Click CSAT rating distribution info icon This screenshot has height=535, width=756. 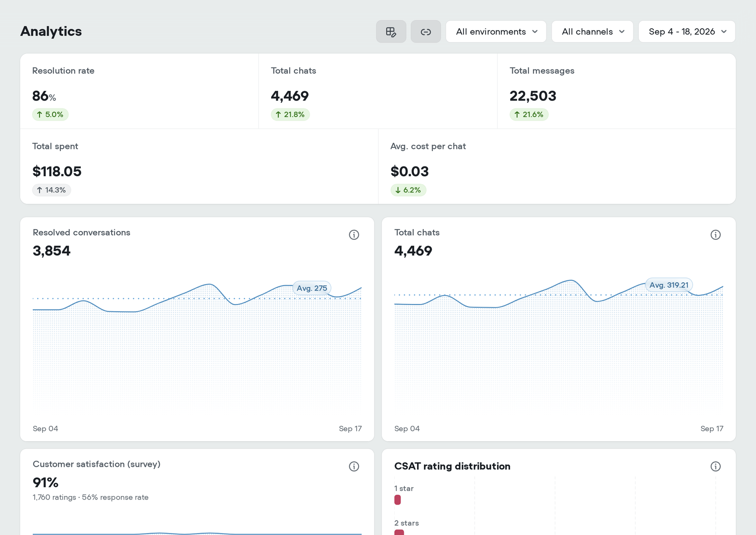tap(715, 466)
